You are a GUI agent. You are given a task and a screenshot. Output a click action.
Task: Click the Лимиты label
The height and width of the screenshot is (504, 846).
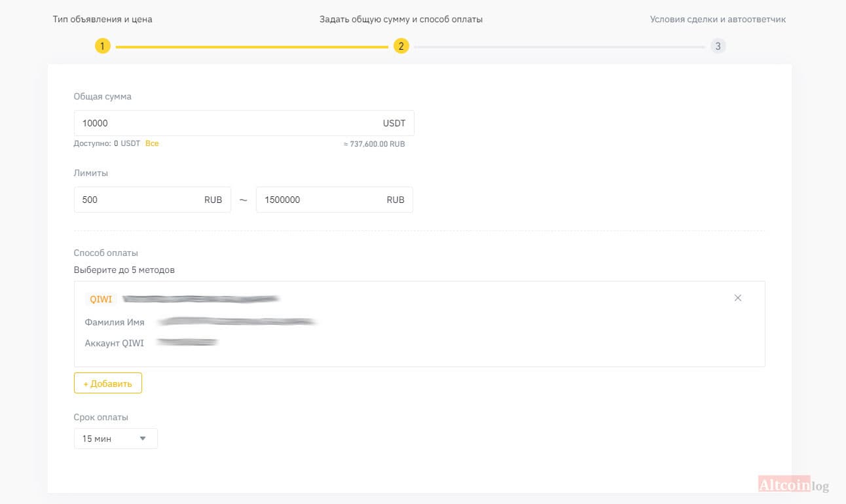click(x=91, y=173)
